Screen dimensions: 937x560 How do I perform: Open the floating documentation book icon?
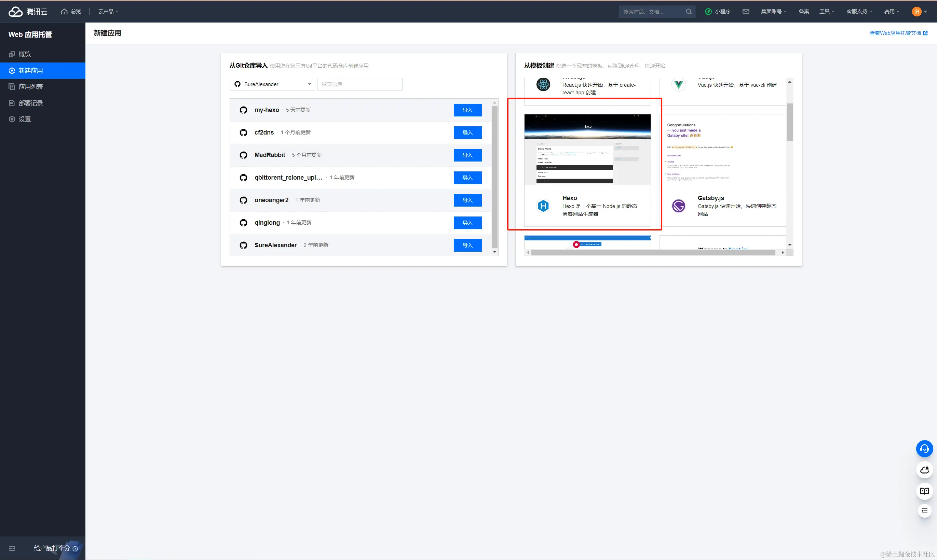coord(924,491)
